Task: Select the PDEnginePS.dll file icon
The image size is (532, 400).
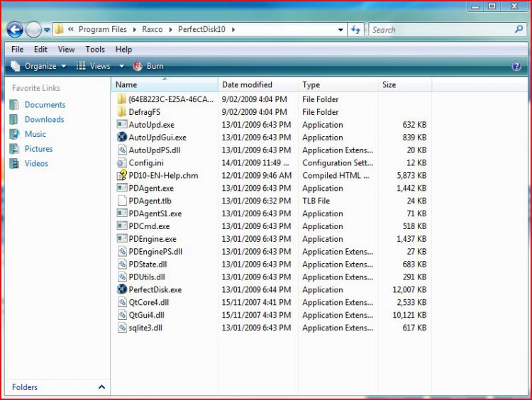Action: [x=122, y=251]
